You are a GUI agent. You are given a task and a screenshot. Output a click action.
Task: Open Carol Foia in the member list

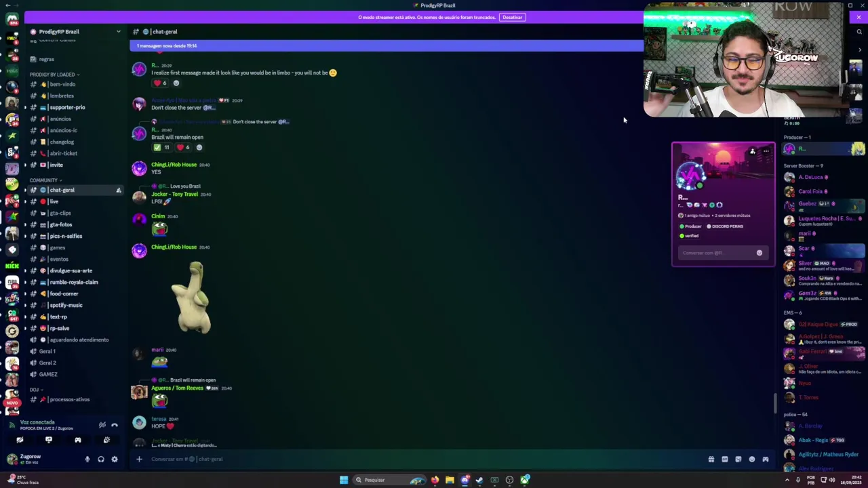tap(824, 192)
